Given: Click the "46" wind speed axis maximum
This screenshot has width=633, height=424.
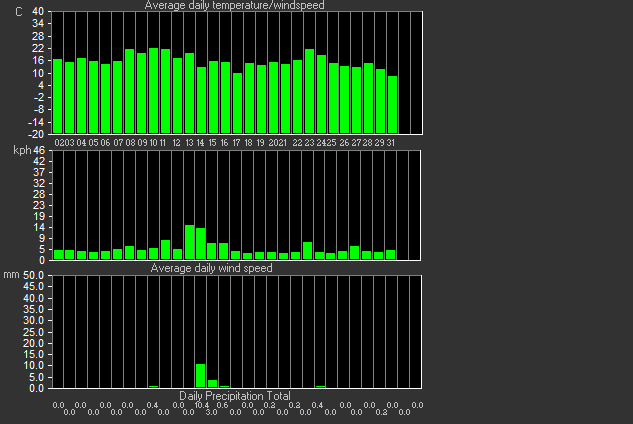Looking at the screenshot, I should (x=39, y=150).
